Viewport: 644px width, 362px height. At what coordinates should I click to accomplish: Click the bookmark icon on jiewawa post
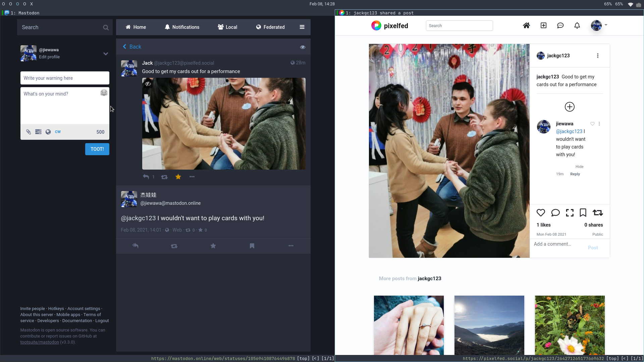click(252, 246)
